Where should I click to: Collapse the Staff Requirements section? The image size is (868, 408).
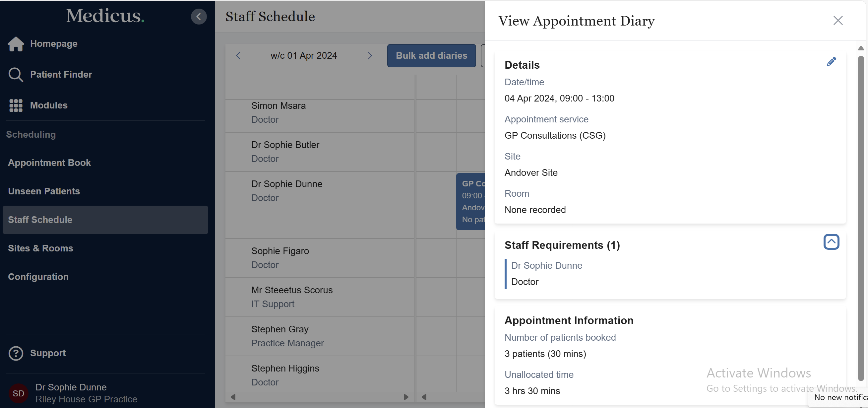tap(831, 242)
